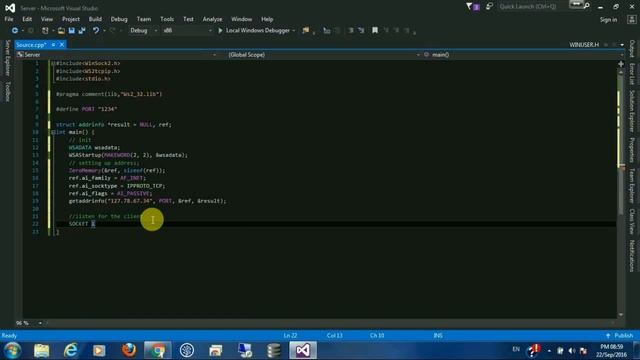Open the Tools menu
Image resolution: width=640 pixels, height=360 pixels.
click(167, 19)
